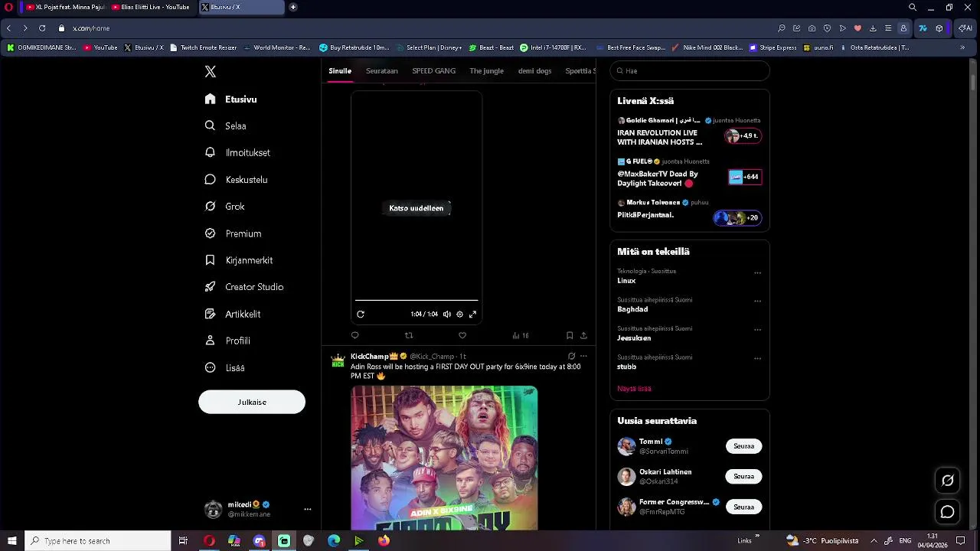Open Lisää more options

(224, 368)
